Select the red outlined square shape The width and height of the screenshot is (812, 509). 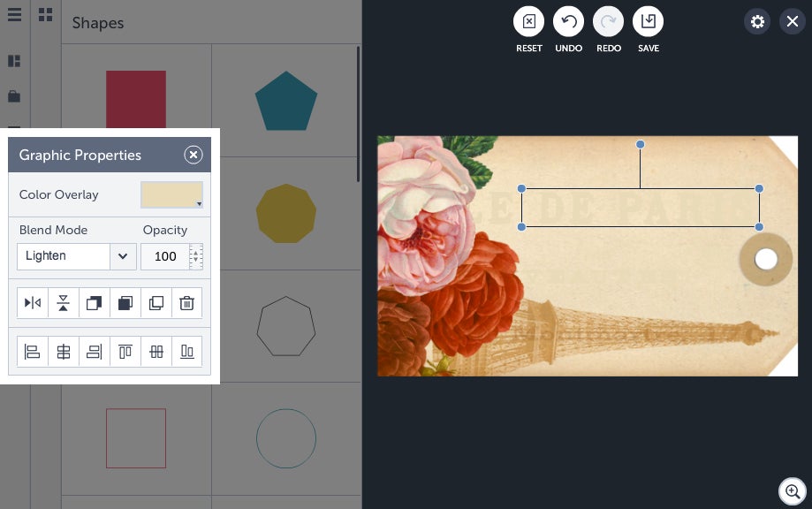click(x=136, y=438)
